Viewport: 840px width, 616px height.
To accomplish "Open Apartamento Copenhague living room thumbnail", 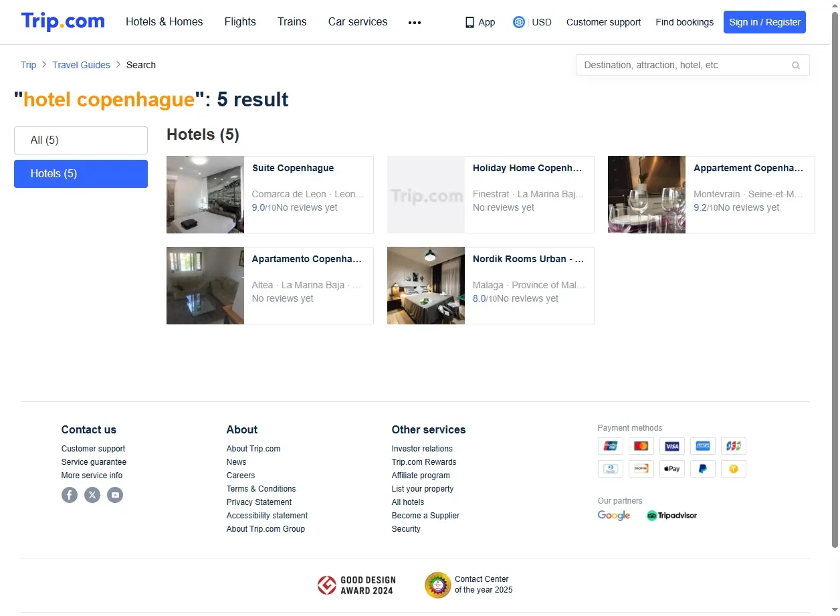I will [205, 286].
